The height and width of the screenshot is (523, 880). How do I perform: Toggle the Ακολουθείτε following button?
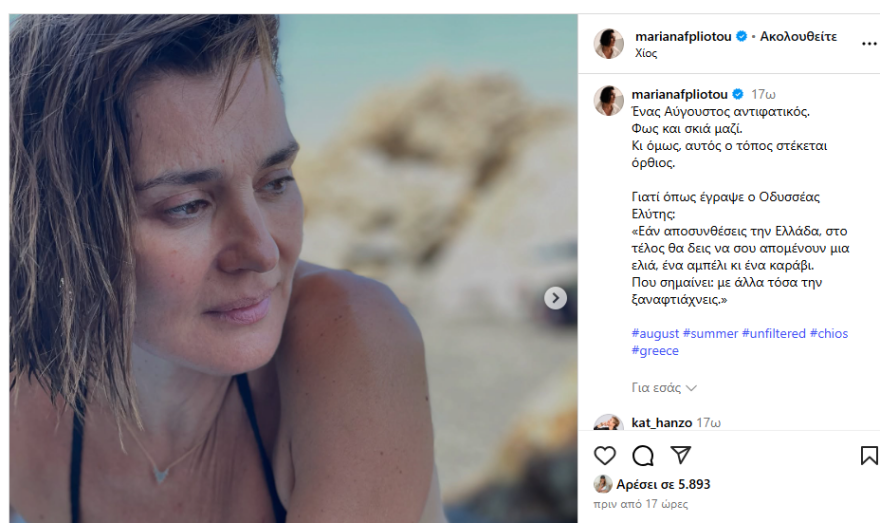pos(798,37)
